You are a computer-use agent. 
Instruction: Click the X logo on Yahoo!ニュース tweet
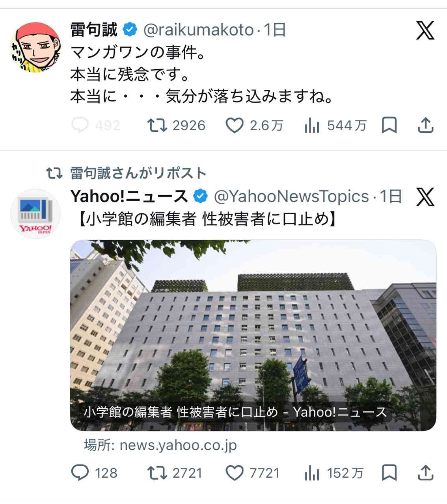[425, 197]
